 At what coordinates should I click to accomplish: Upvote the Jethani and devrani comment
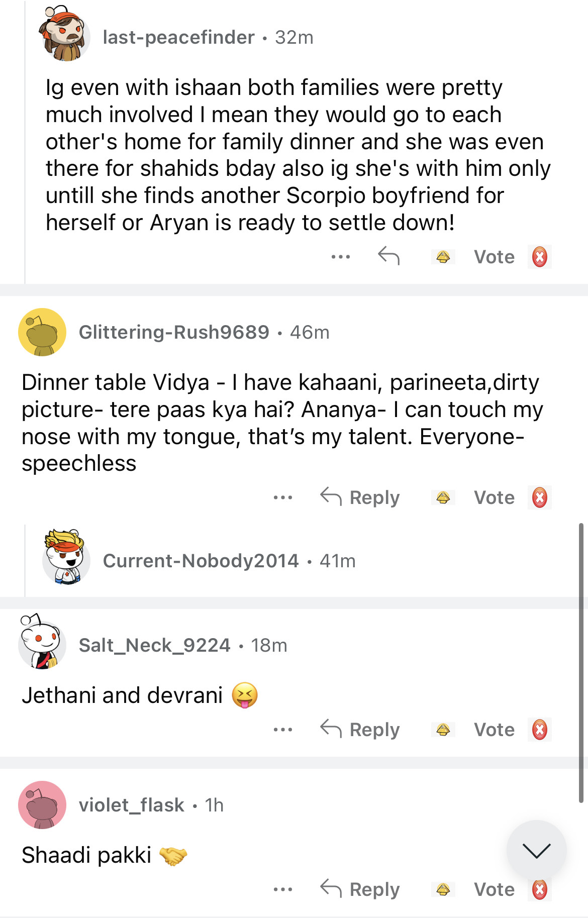pos(443,730)
